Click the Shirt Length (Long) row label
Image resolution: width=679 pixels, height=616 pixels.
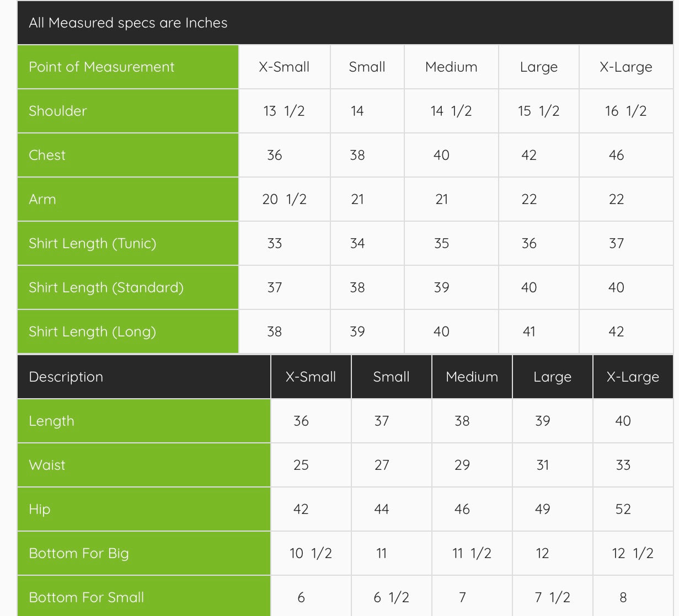[x=92, y=331]
